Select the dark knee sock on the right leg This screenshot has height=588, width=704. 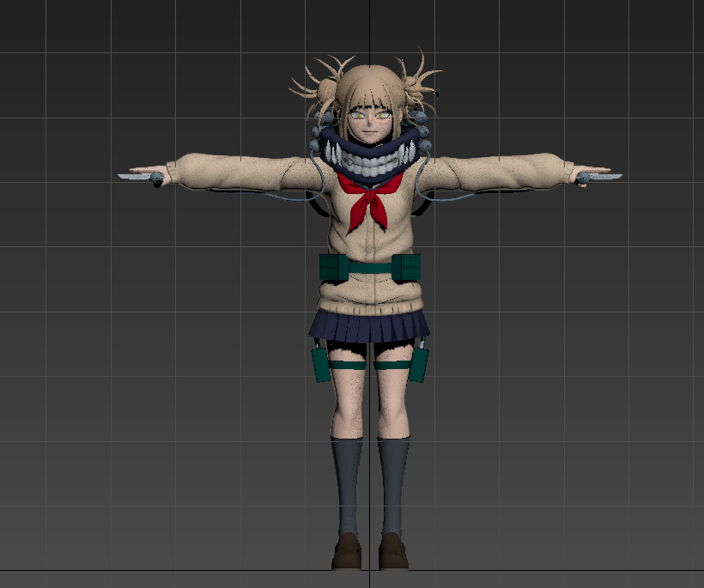(x=393, y=486)
